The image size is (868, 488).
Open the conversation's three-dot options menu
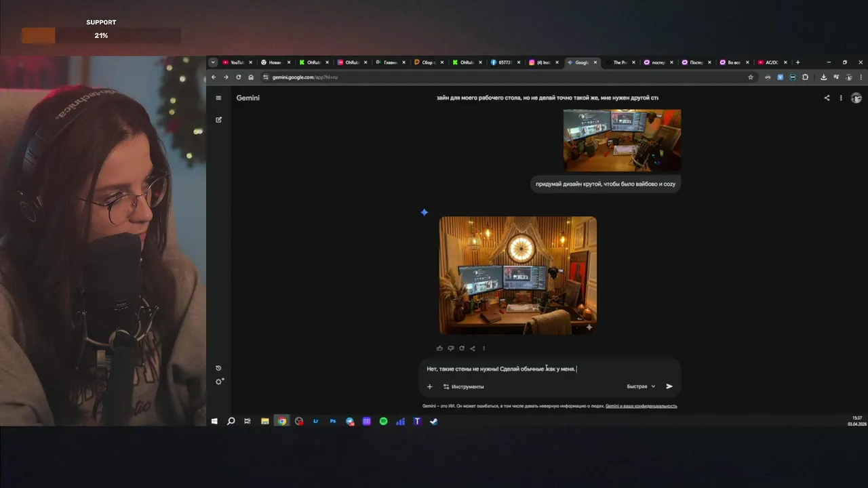point(841,98)
